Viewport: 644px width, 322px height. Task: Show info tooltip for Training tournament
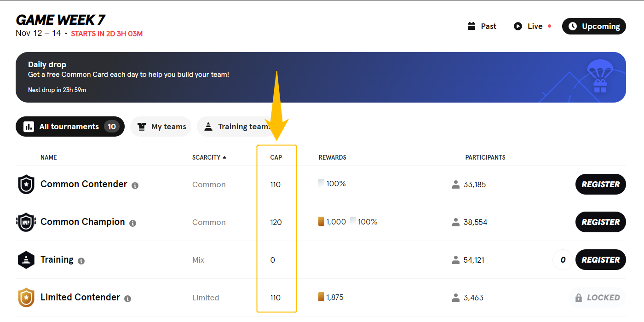click(81, 261)
